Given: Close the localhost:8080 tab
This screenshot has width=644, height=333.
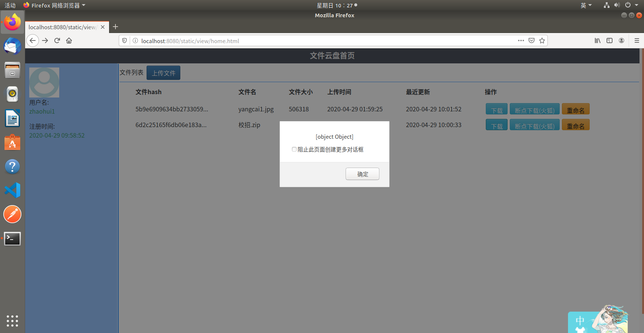Looking at the screenshot, I should [x=103, y=27].
